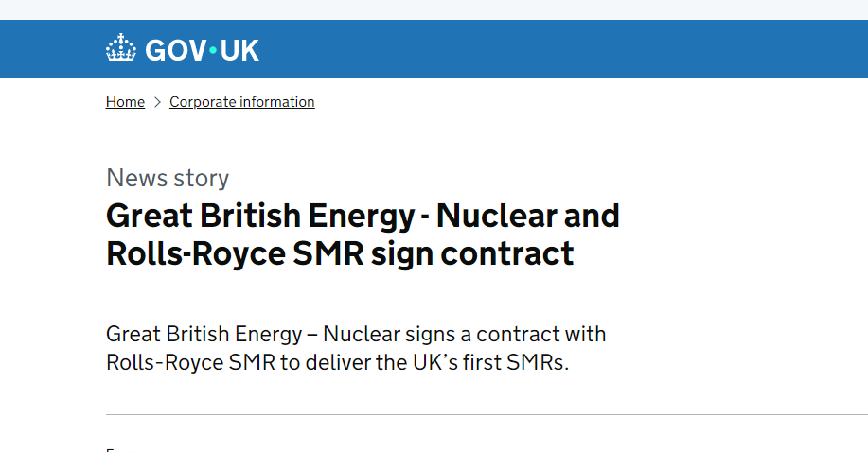The image size is (868, 452).
Task: Click empty blue header bar right of logo
Action: [568, 49]
